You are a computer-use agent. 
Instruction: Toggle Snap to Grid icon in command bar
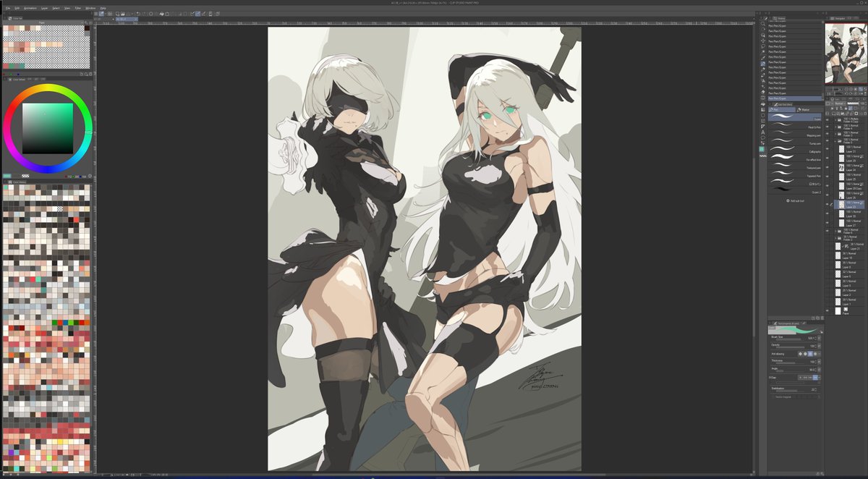pos(203,14)
